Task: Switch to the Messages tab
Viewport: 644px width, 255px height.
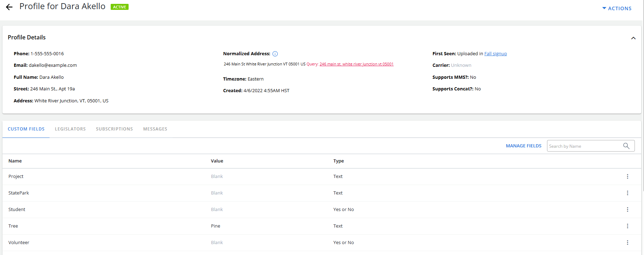Action: (x=155, y=129)
